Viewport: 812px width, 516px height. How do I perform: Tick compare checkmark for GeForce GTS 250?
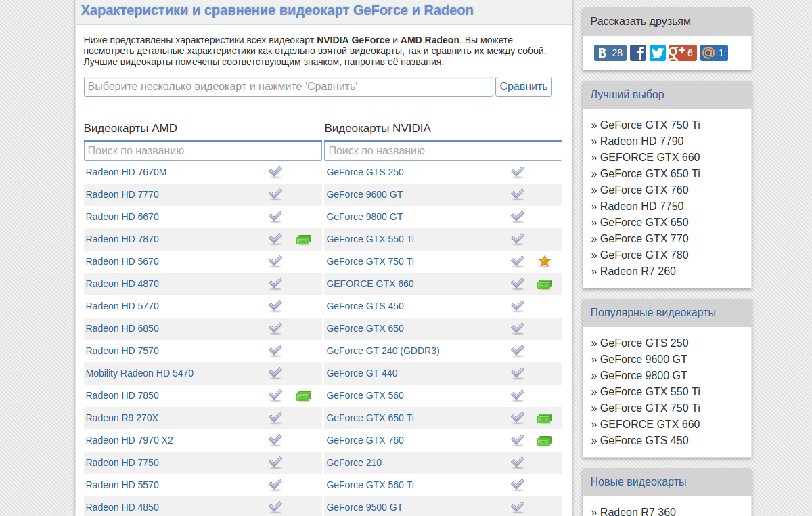518,172
